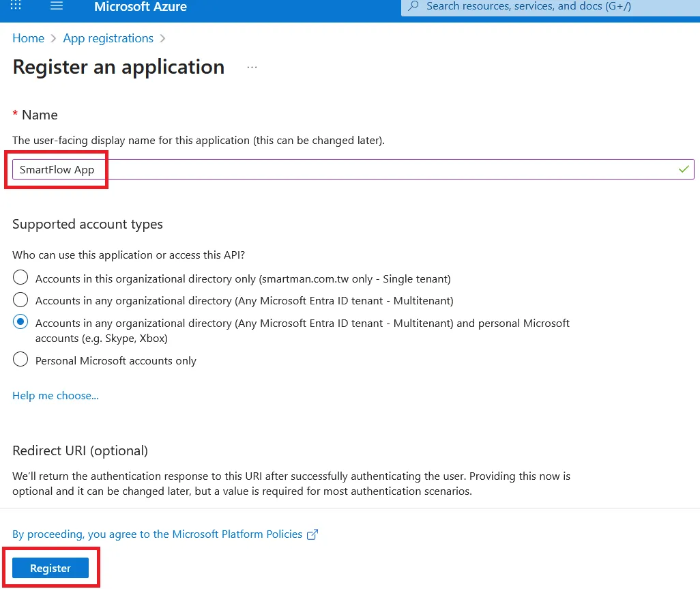Open the Help me choose link
The height and width of the screenshot is (589, 700).
55,396
